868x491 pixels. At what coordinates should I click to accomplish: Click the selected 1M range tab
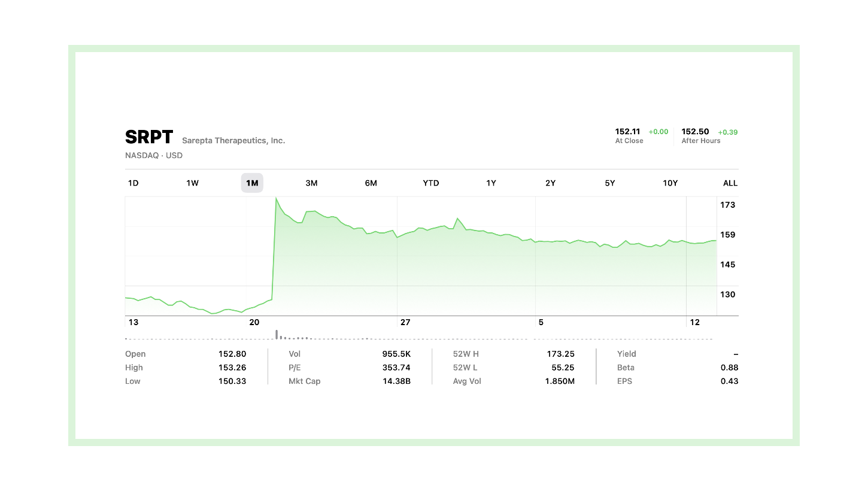252,183
